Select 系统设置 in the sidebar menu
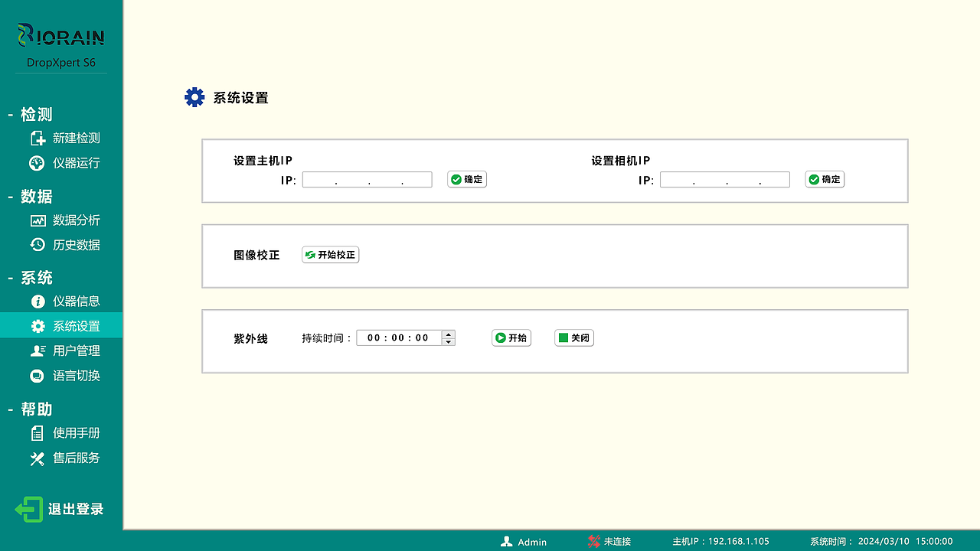 (x=61, y=324)
